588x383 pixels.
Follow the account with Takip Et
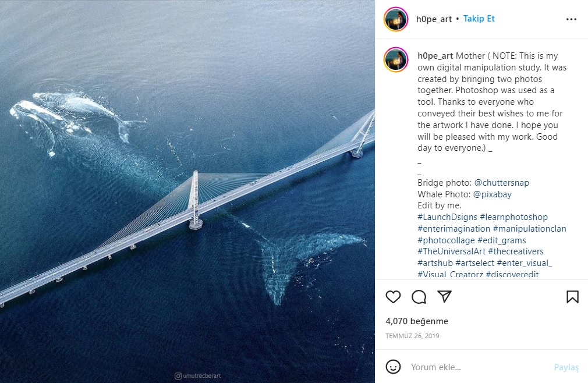click(479, 19)
